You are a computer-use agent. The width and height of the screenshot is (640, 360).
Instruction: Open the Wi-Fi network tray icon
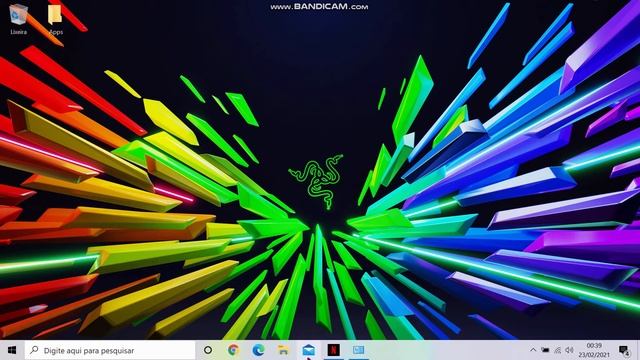pos(558,350)
